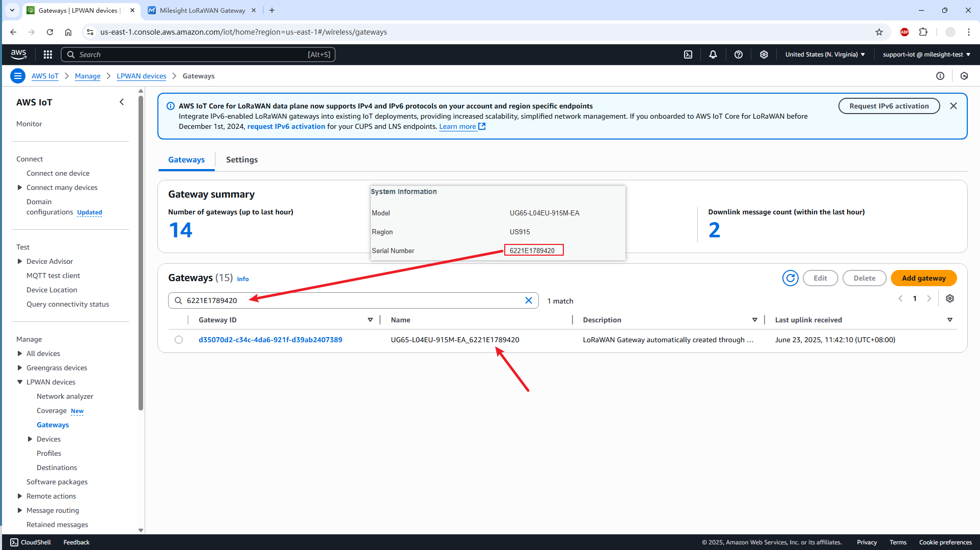The image size is (980, 550).
Task: Expand the All devices tree item
Action: pyautogui.click(x=20, y=353)
